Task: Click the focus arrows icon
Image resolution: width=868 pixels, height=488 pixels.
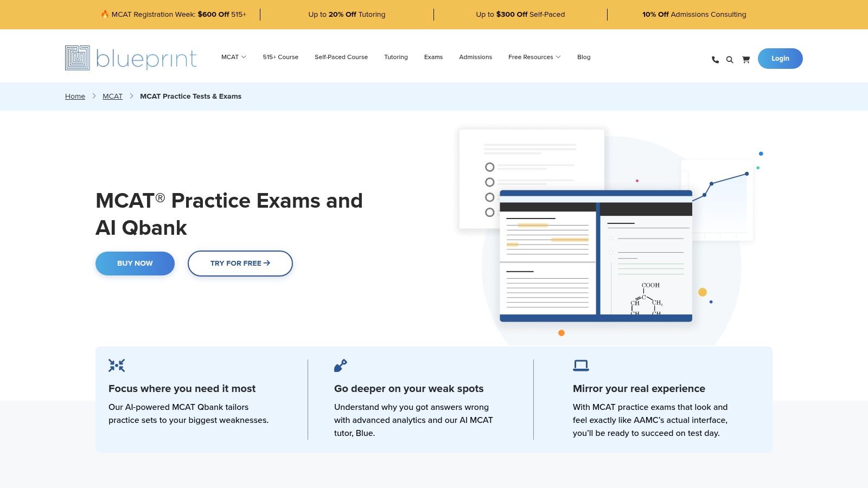Action: [x=117, y=365]
